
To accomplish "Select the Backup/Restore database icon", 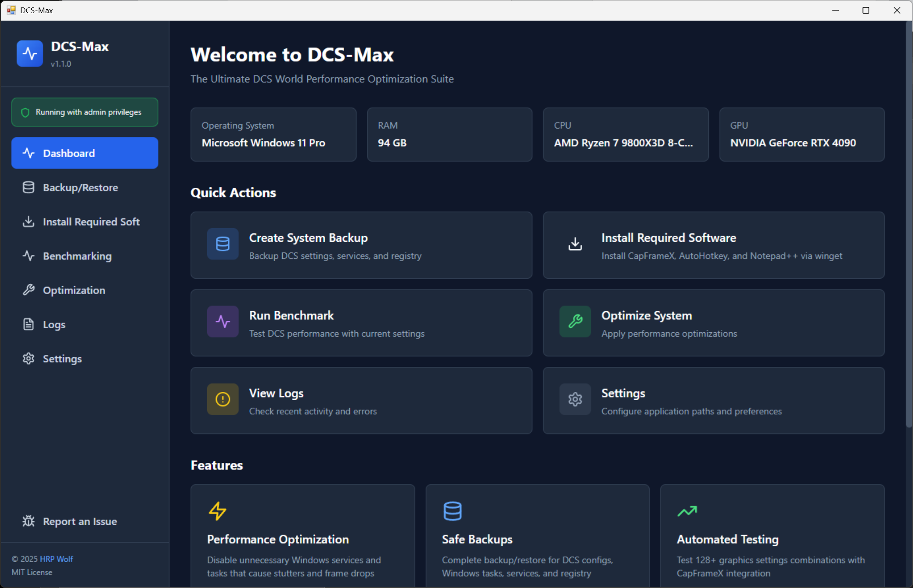I will click(28, 187).
